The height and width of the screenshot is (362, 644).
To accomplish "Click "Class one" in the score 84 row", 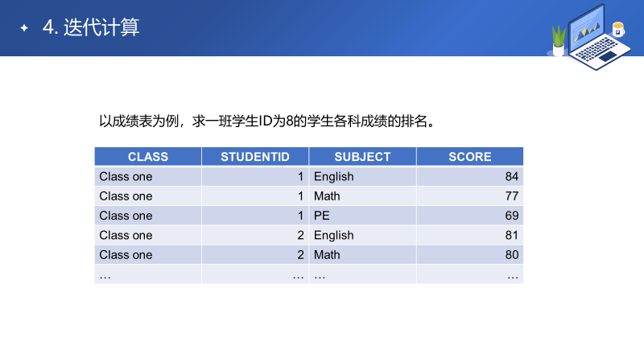I will pos(126,176).
